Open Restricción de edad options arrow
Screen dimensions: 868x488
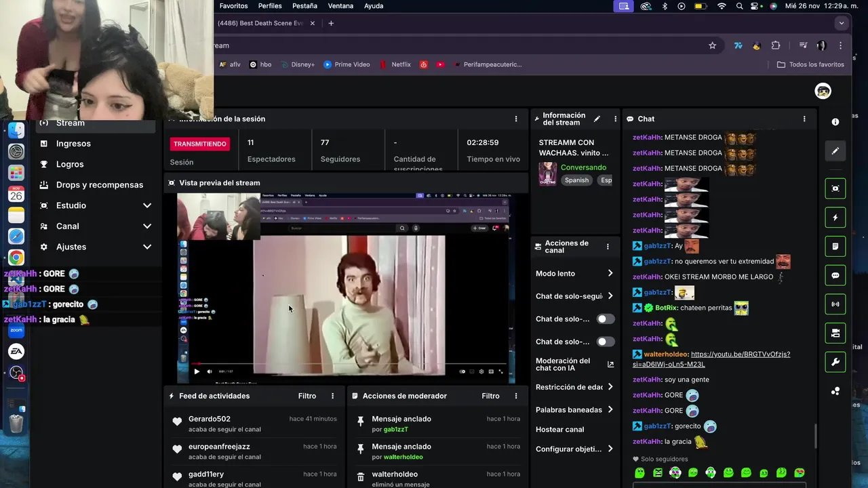pyautogui.click(x=610, y=387)
